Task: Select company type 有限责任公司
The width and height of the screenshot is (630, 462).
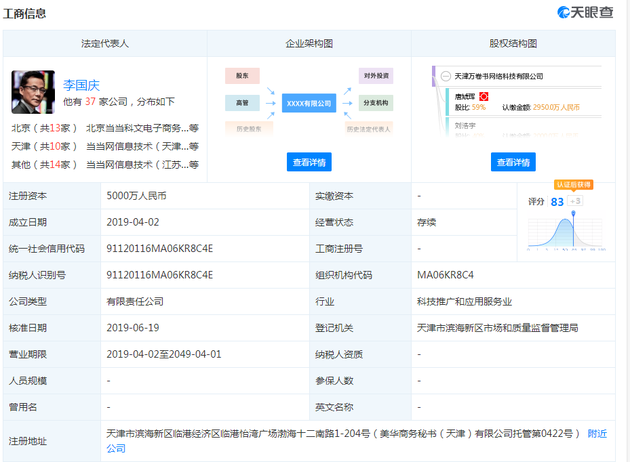Action: (135, 301)
